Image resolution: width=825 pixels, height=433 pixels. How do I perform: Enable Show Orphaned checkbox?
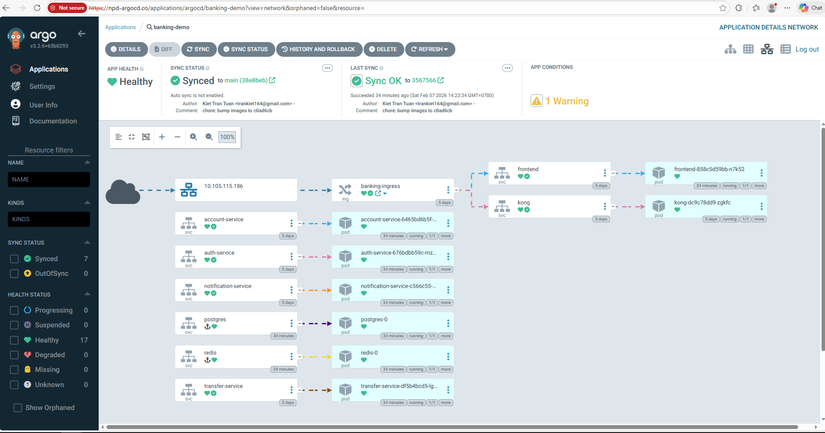[x=17, y=408]
